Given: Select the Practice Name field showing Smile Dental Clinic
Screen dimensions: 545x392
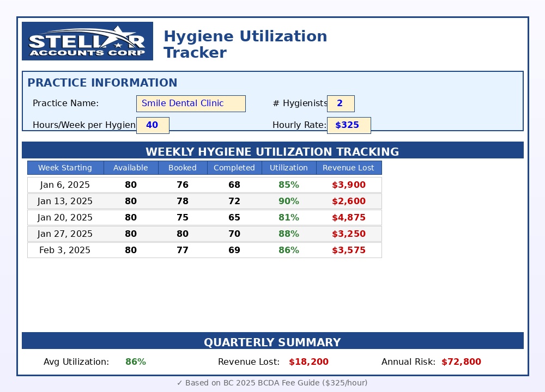Looking at the screenshot, I should pos(191,103).
